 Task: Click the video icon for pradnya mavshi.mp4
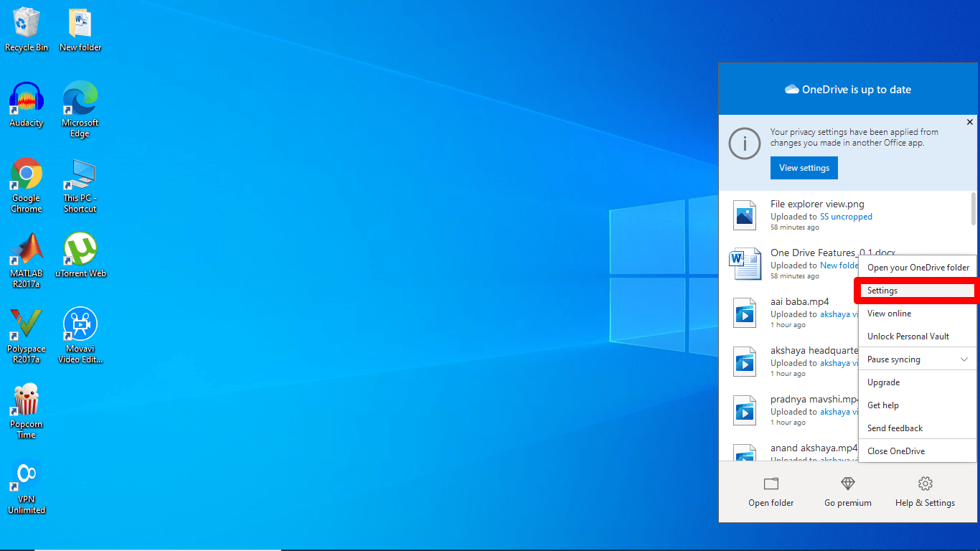pos(745,410)
